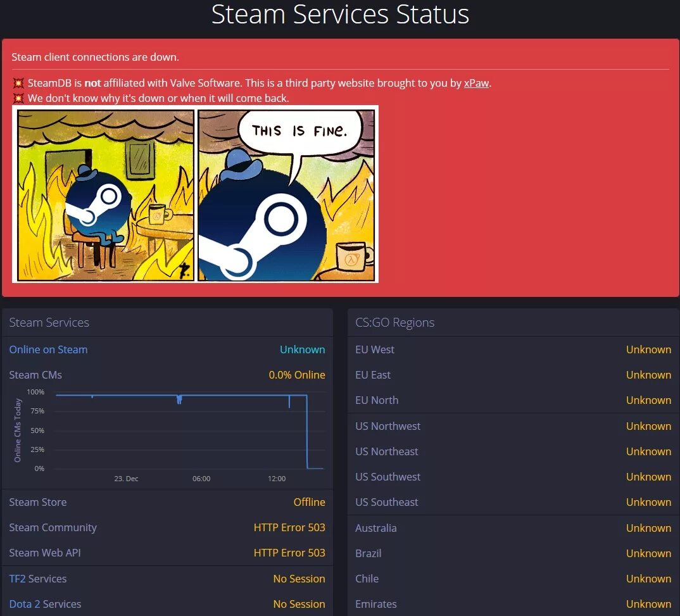
Task: Click the Unknown status for Emirates
Action: click(648, 604)
